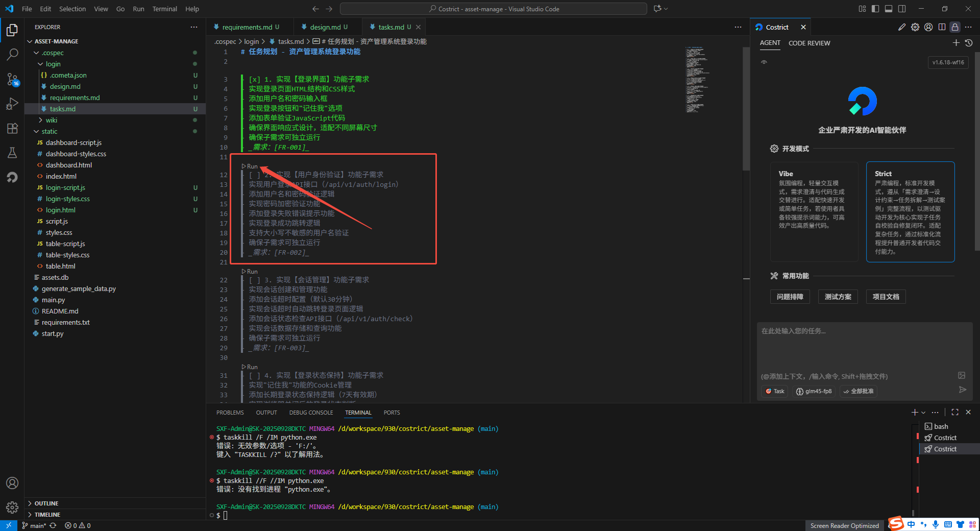The height and width of the screenshot is (531, 980).
Task: Toggle the 全部批准 auto-approve option
Action: [x=859, y=391]
